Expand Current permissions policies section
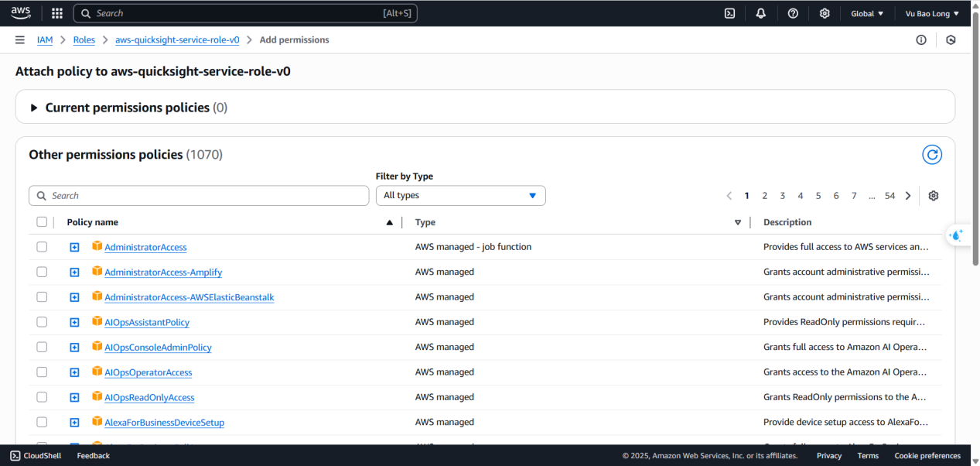This screenshot has width=980, height=466. click(x=34, y=108)
